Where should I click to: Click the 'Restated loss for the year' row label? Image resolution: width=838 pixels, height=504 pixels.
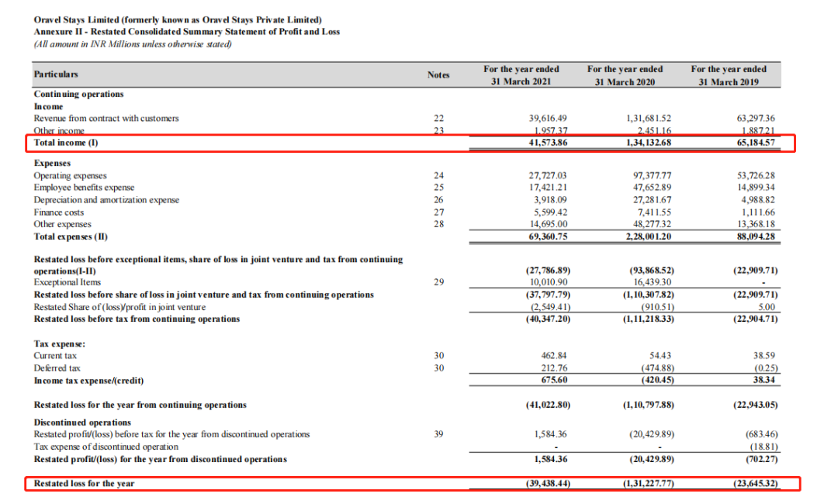84,484
